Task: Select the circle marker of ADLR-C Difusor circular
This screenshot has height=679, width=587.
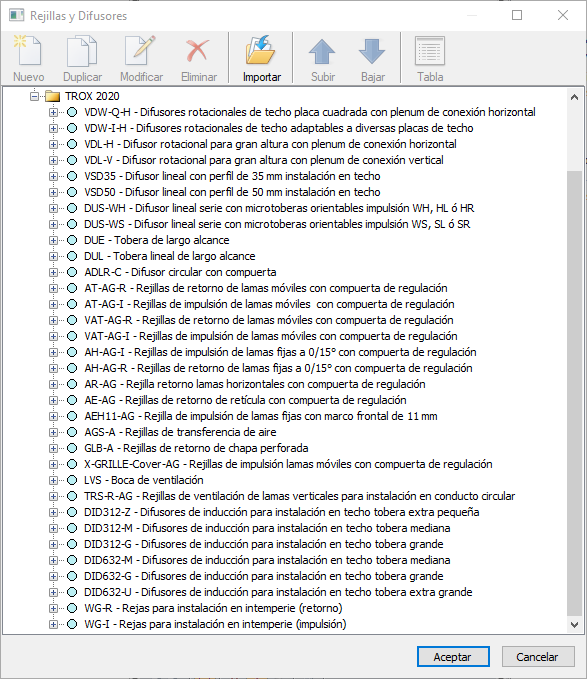Action: pyautogui.click(x=72, y=272)
